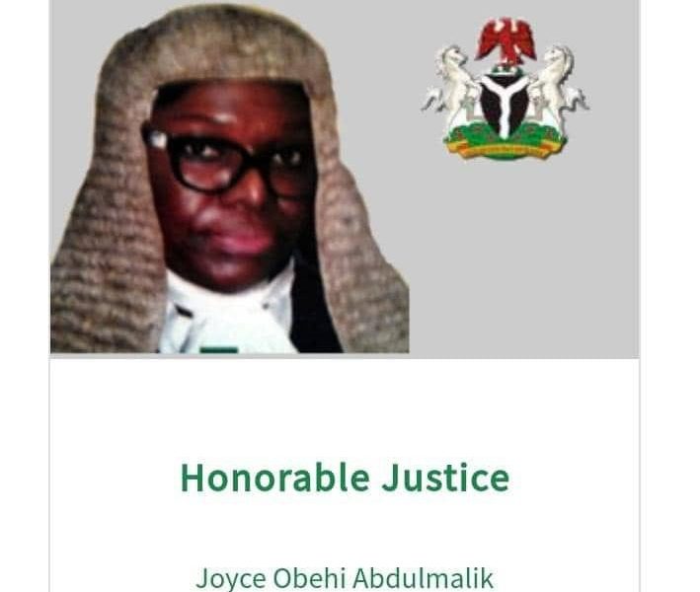This screenshot has height=592, width=700.
Task: Open the judge's portrait photo
Action: [x=229, y=180]
